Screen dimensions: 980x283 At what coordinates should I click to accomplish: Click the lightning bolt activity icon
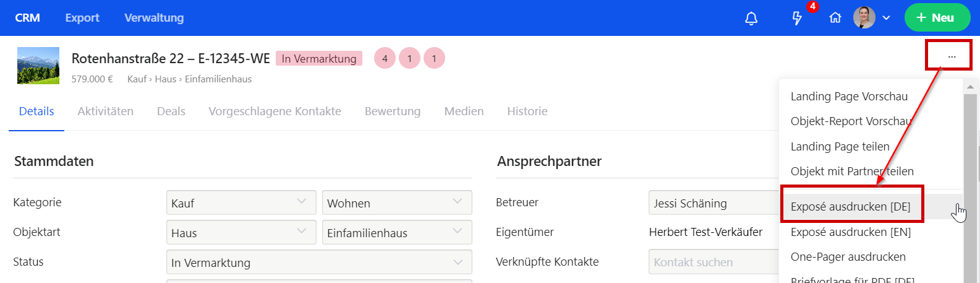point(797,19)
